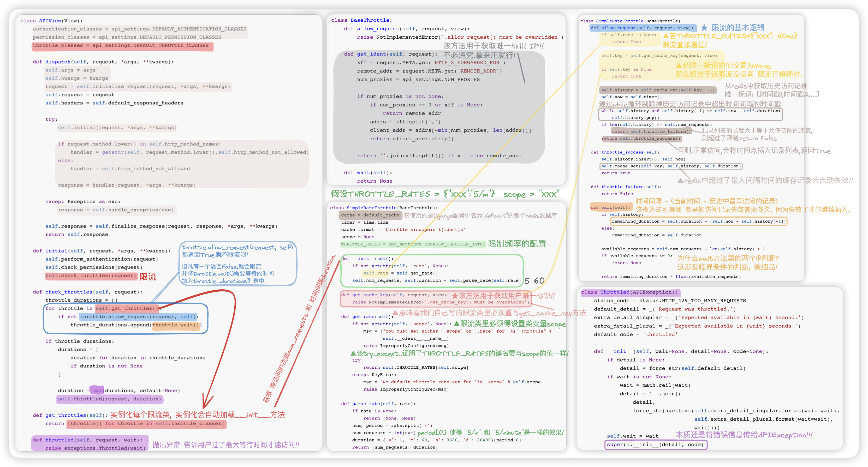This screenshot has height=467, width=868.
Task: Click the purple max highlight
Action: coord(97,391)
